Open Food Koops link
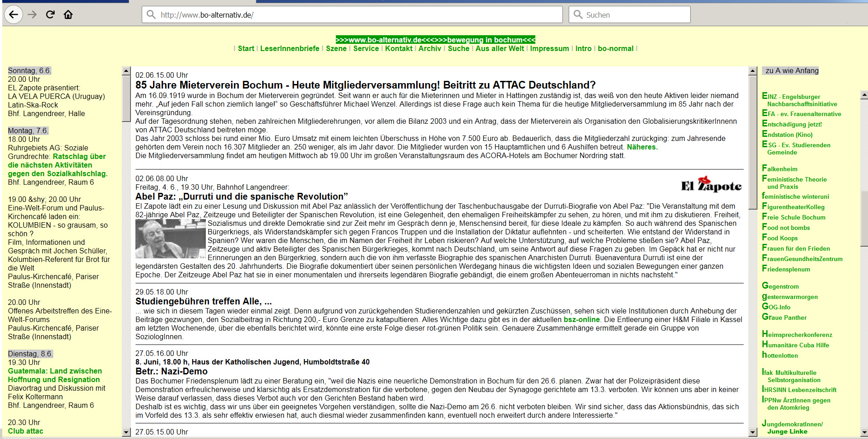The height and width of the screenshot is (439, 868). pos(780,238)
